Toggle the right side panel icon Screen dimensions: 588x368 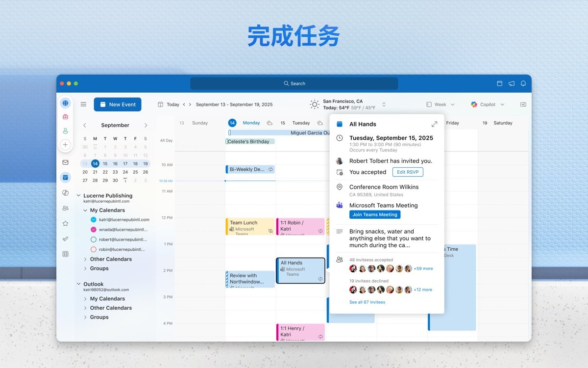pyautogui.click(x=523, y=104)
